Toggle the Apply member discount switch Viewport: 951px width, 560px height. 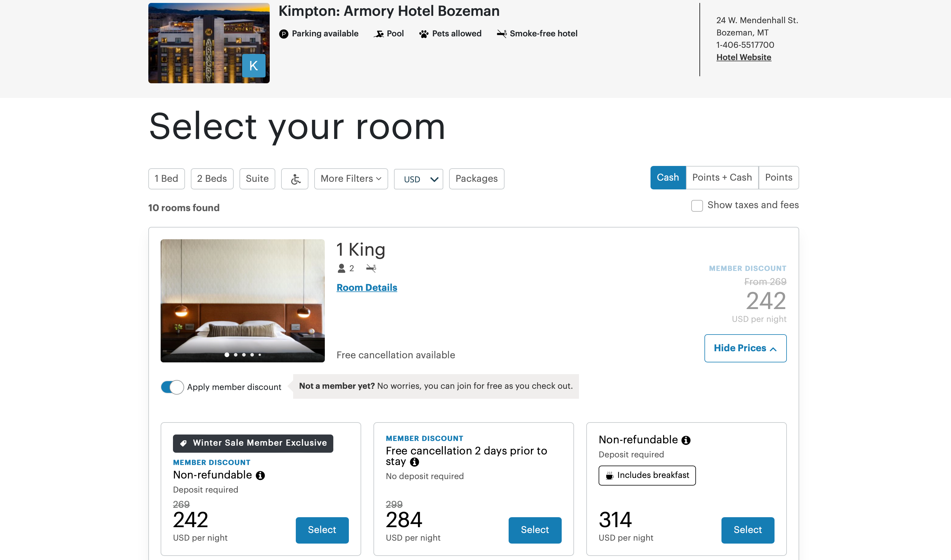click(x=172, y=387)
